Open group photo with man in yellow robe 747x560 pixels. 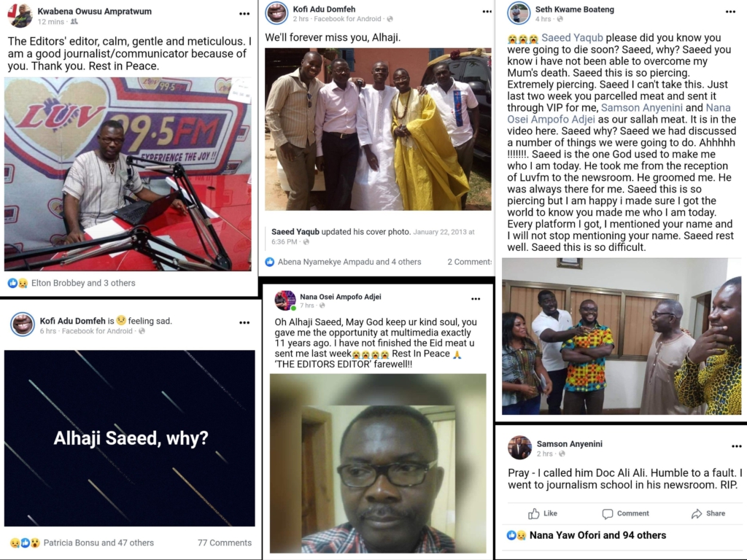[x=378, y=129]
